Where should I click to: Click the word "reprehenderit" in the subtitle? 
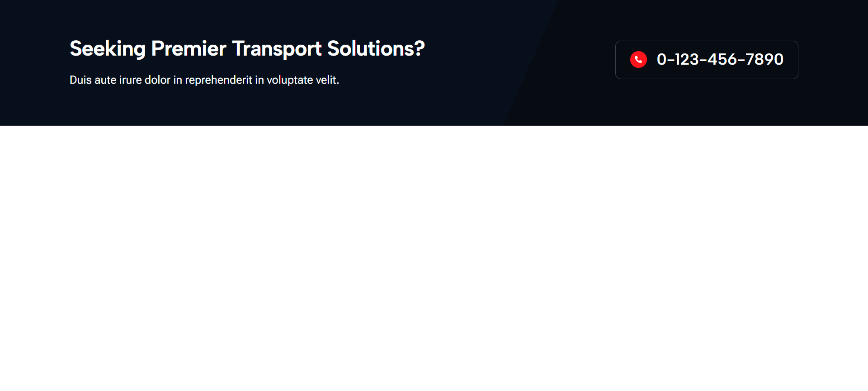pyautogui.click(x=218, y=80)
